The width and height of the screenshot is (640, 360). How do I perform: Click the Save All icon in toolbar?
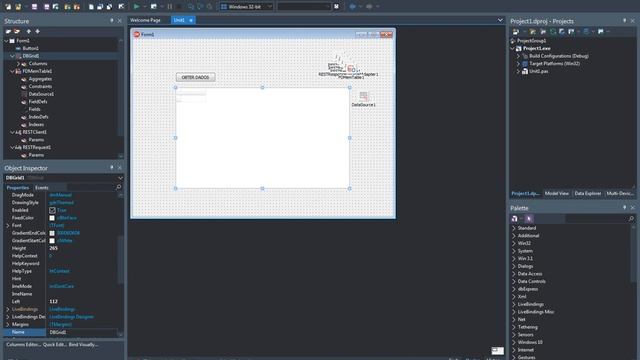pos(47,7)
